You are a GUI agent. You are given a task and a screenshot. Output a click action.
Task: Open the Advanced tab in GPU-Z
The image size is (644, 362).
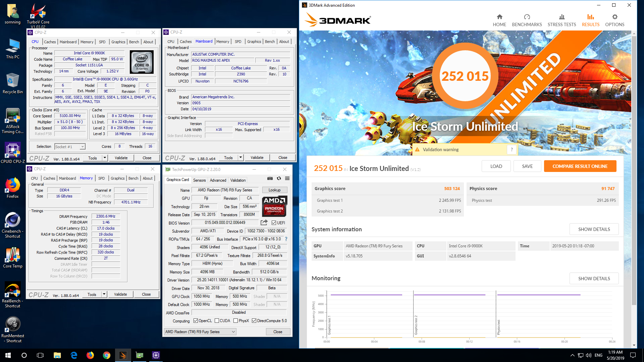218,180
